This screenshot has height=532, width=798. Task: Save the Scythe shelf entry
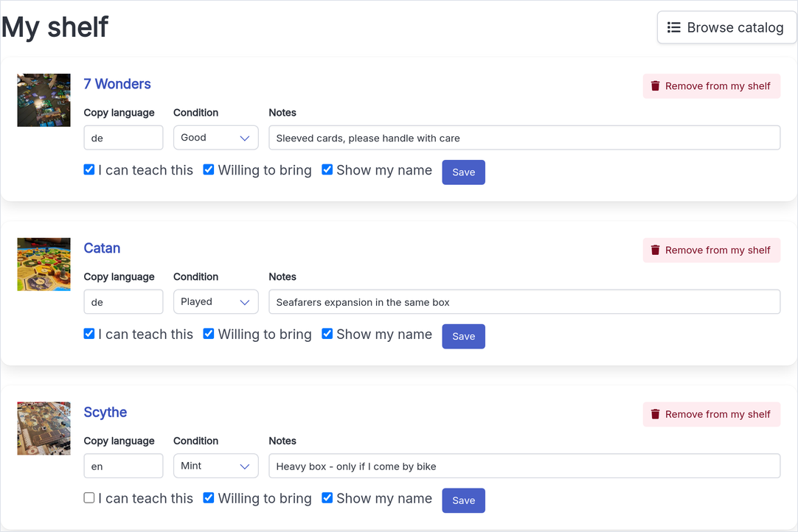[464, 501]
